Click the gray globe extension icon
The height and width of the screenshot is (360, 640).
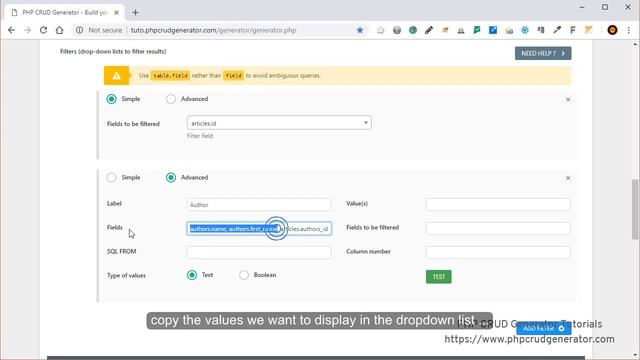coord(397,30)
